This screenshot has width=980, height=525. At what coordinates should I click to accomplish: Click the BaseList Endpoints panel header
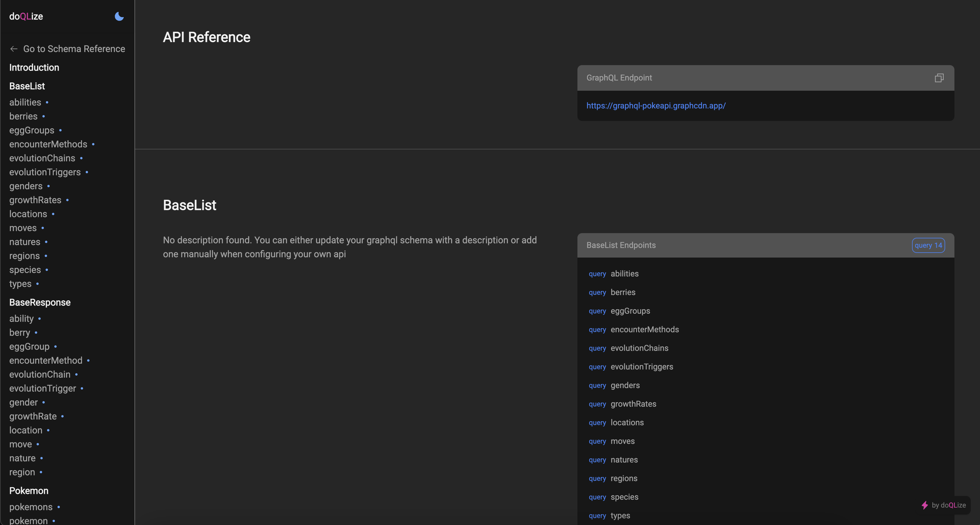pos(765,246)
